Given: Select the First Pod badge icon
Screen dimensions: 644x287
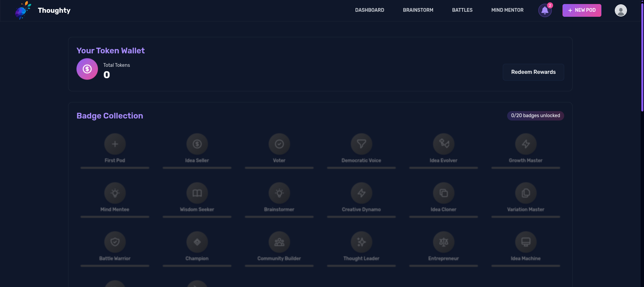Looking at the screenshot, I should (x=115, y=144).
